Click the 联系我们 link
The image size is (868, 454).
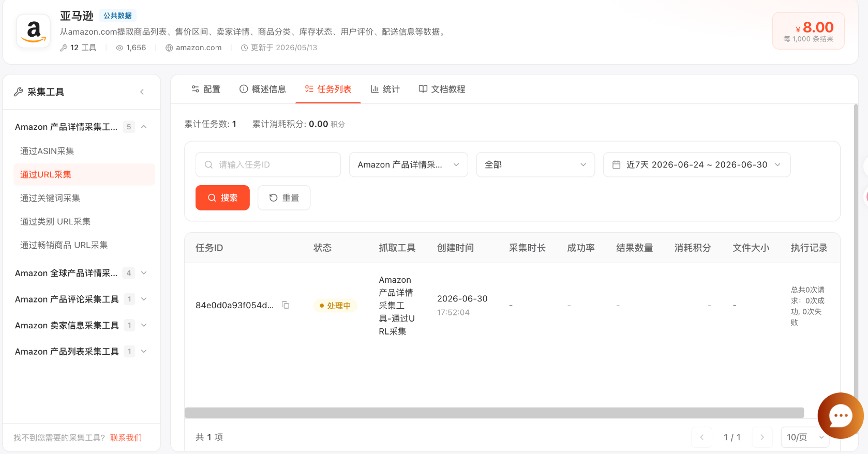tap(126, 438)
